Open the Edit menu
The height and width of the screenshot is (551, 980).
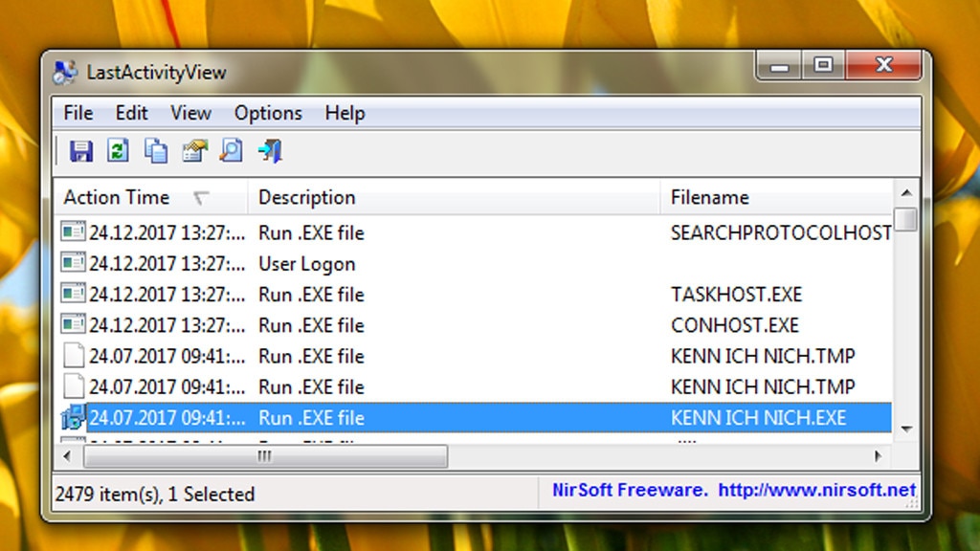tap(131, 113)
